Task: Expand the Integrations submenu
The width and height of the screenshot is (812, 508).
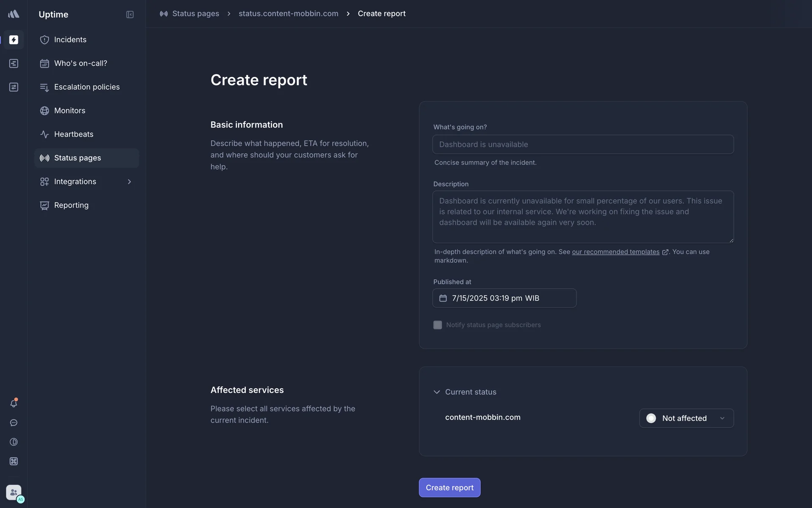Action: click(x=129, y=182)
